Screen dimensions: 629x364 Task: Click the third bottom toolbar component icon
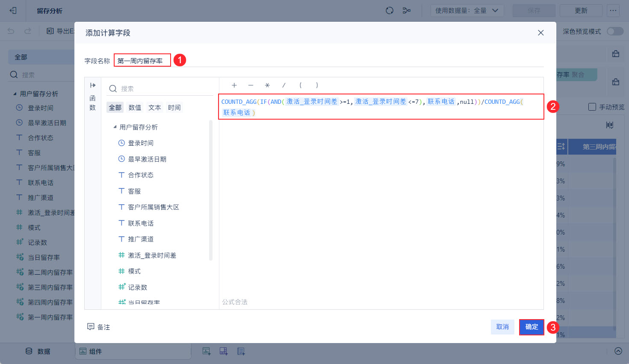coord(241,351)
